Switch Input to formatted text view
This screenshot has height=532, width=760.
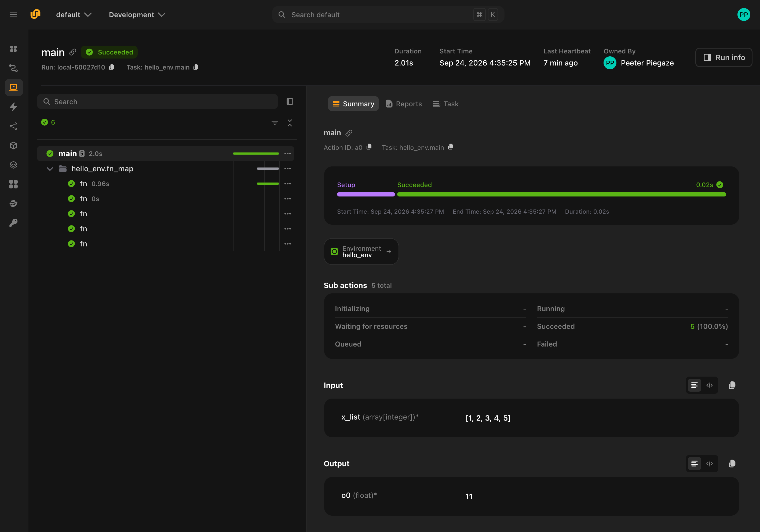(x=695, y=385)
